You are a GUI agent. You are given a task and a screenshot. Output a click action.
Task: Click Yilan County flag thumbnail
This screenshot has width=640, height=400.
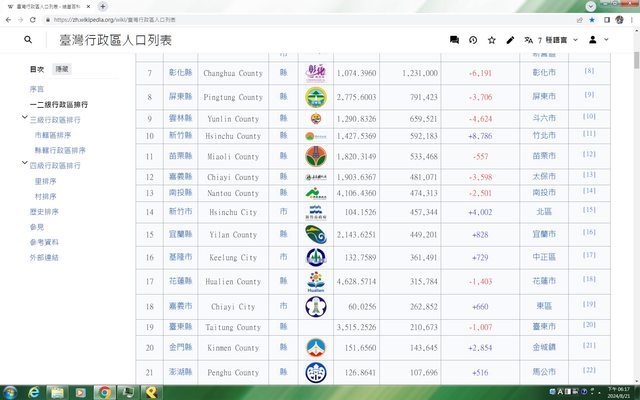315,233
